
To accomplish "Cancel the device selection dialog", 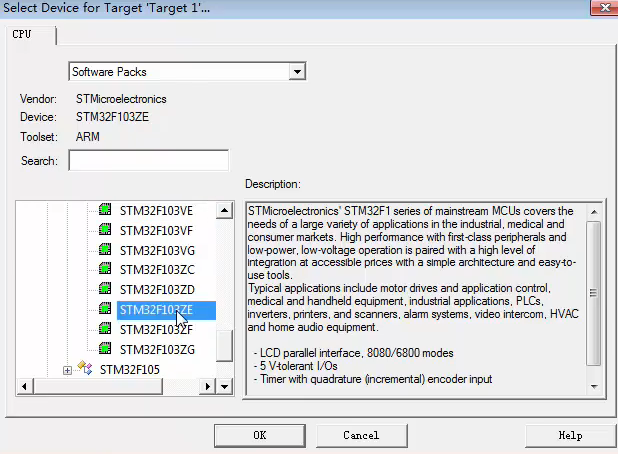I will tap(361, 435).
